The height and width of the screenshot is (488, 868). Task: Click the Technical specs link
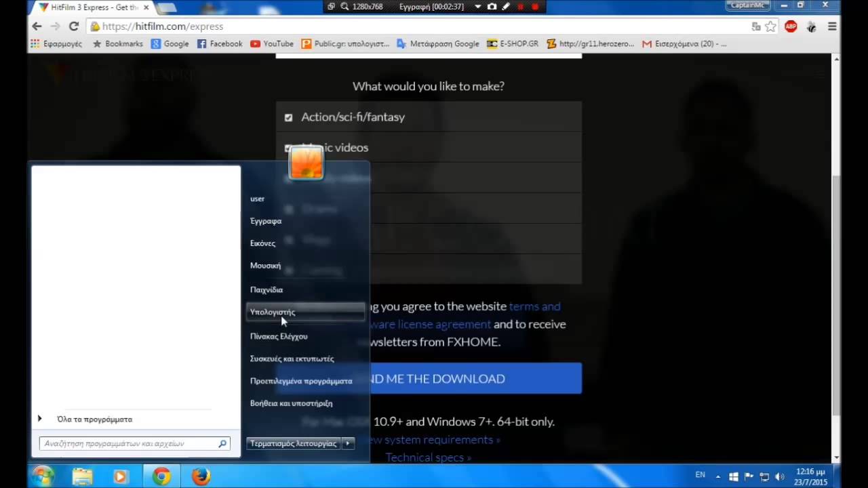[428, 457]
